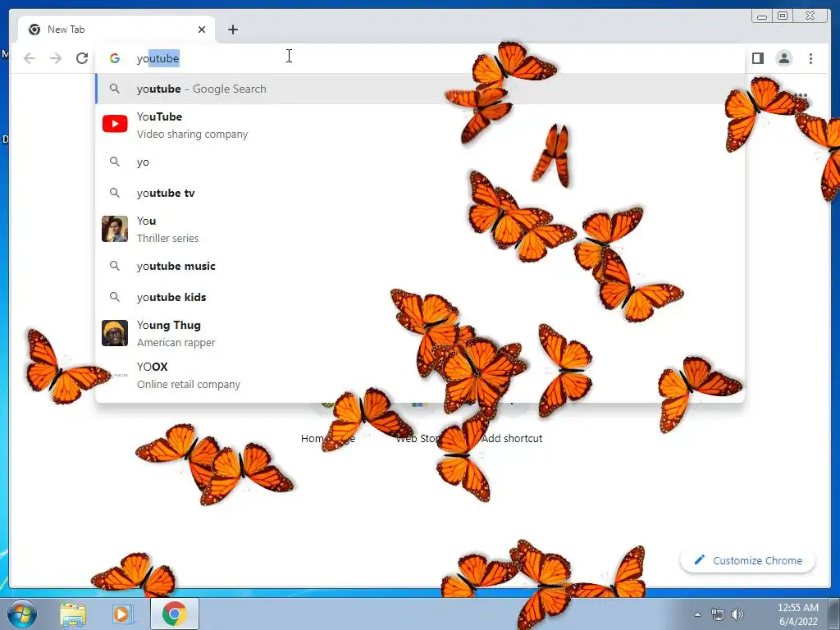Select YOOX Online retail company suggestion
Screen dimensions: 840x630
421,375
